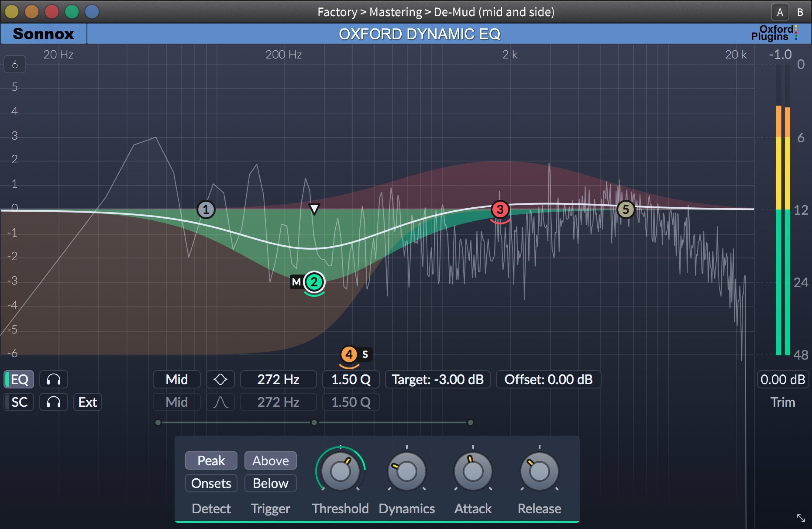Enable the Ext external sidechain input

point(87,402)
